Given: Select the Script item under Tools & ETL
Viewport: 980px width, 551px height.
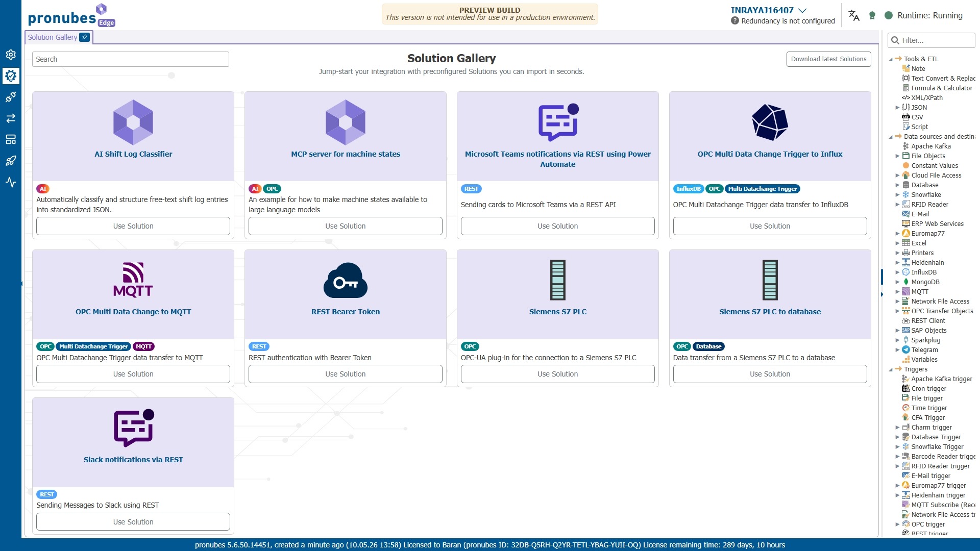Looking at the screenshot, I should [x=920, y=127].
